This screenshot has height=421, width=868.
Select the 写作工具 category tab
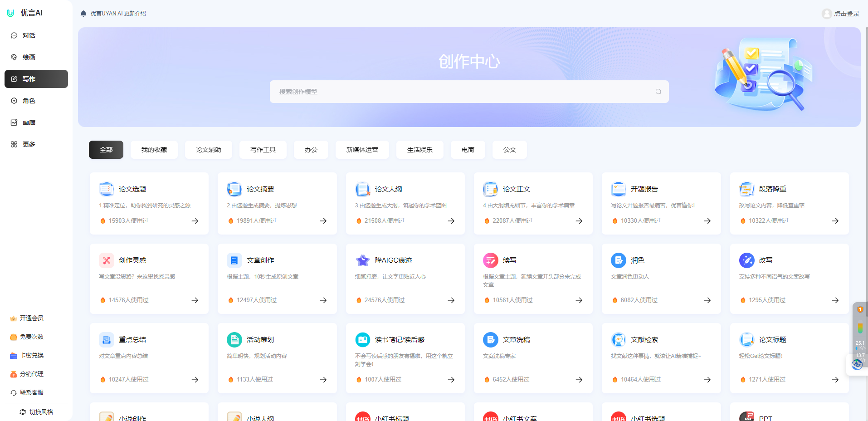(x=263, y=149)
